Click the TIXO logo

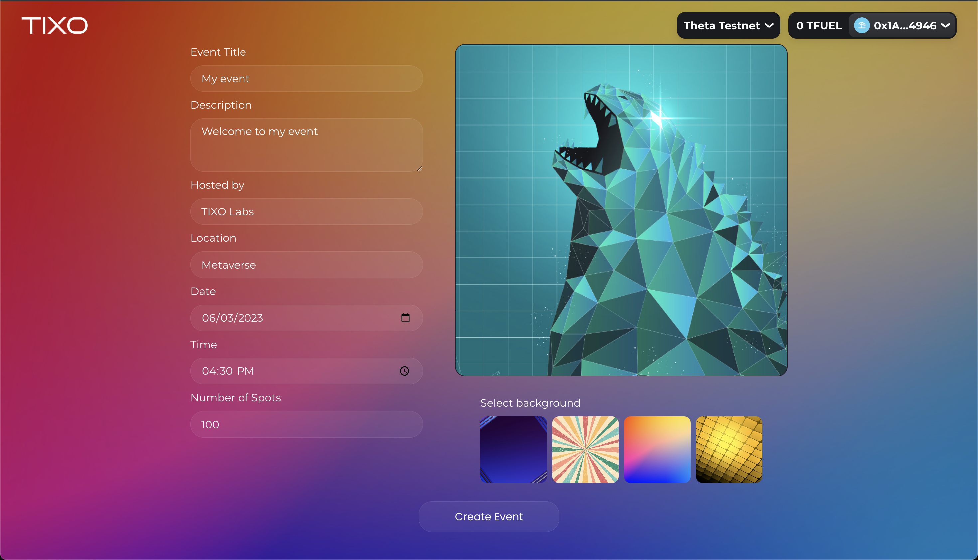55,25
